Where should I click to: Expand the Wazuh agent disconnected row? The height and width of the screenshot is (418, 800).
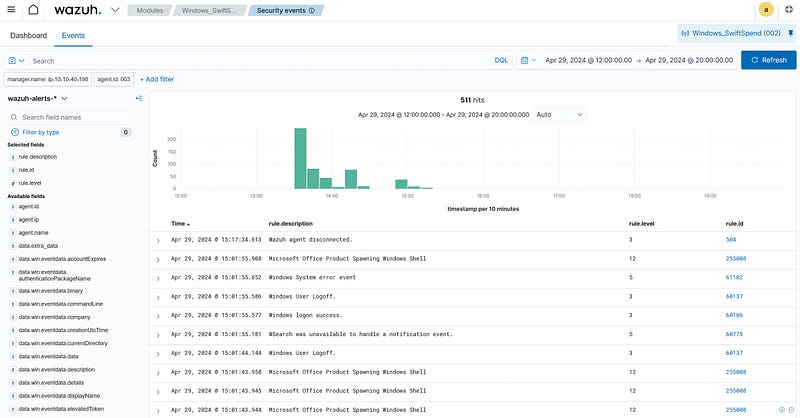point(157,240)
